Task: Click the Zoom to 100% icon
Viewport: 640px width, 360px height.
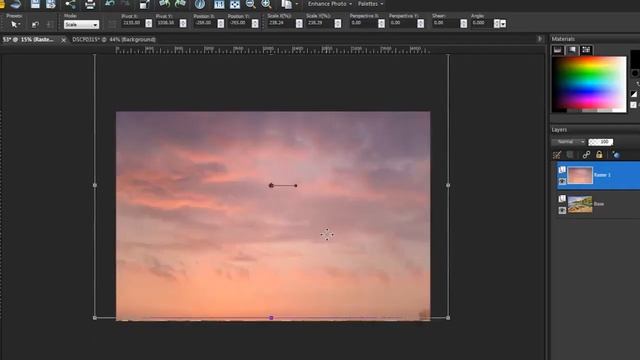Action: pyautogui.click(x=219, y=4)
